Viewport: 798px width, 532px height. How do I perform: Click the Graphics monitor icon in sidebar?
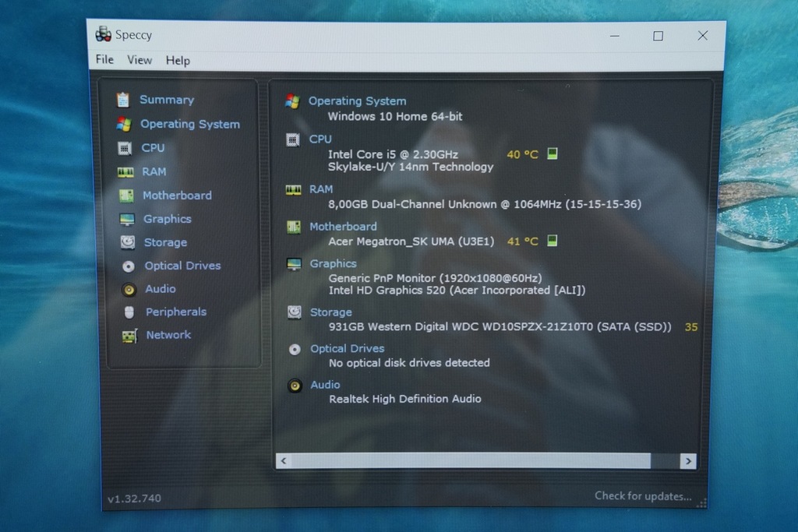pyautogui.click(x=127, y=219)
